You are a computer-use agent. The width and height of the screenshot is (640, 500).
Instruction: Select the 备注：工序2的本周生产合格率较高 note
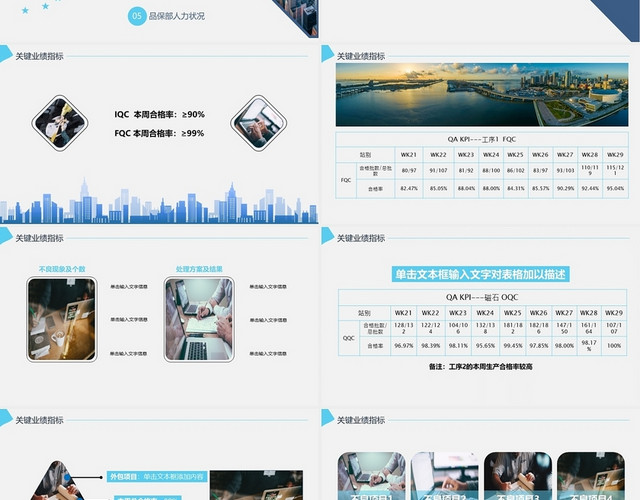480,367
